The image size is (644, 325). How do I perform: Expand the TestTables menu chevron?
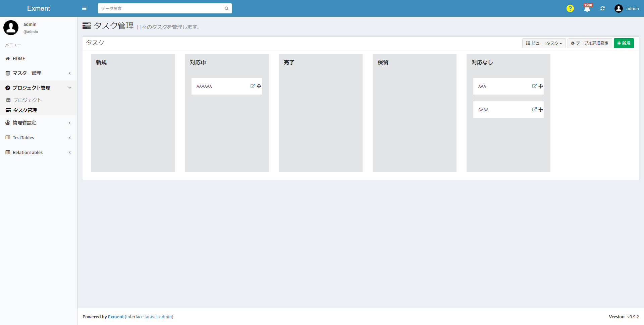[70, 138]
